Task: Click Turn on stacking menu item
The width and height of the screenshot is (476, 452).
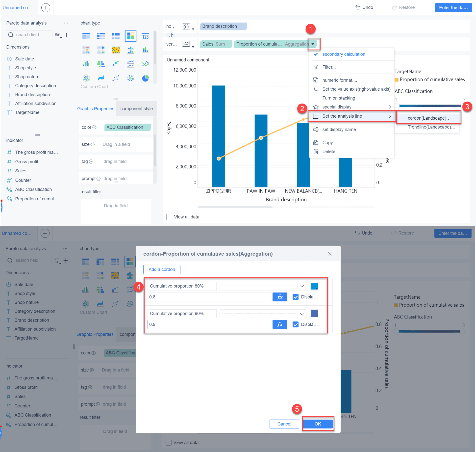Action: pos(351,98)
